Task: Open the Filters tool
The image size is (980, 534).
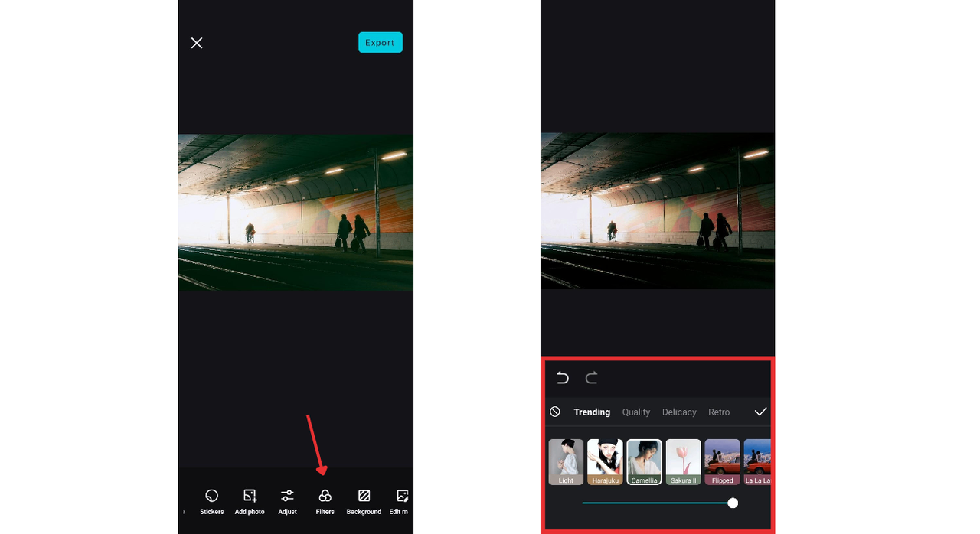Action: click(x=325, y=502)
